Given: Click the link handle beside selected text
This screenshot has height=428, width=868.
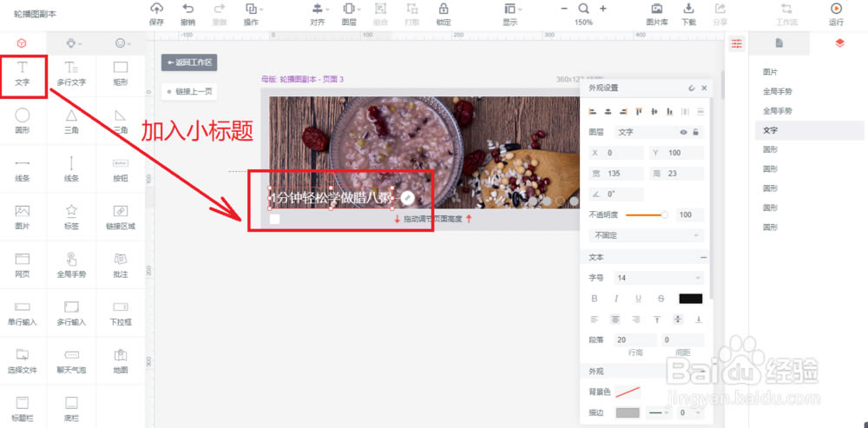Looking at the screenshot, I should (x=407, y=198).
